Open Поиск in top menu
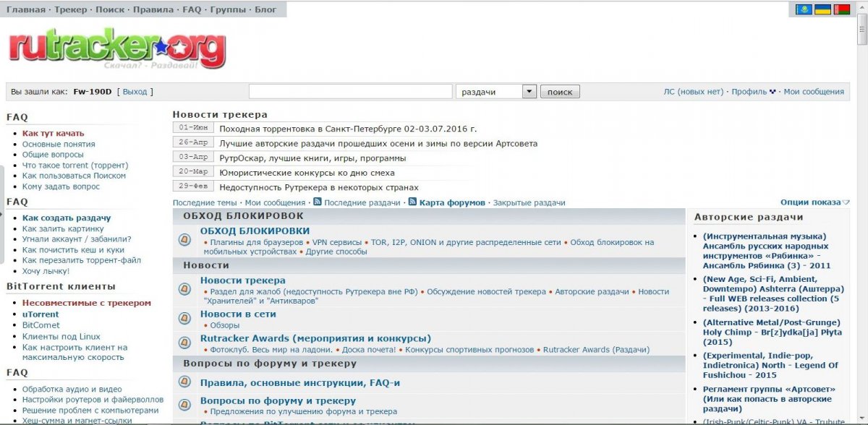The height and width of the screenshot is (425, 868). point(110,10)
